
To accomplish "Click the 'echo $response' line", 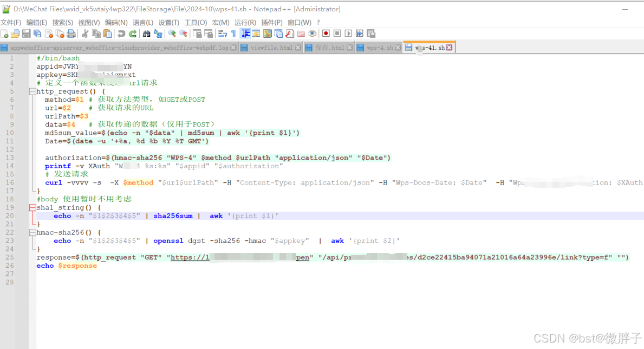I will point(67,266).
